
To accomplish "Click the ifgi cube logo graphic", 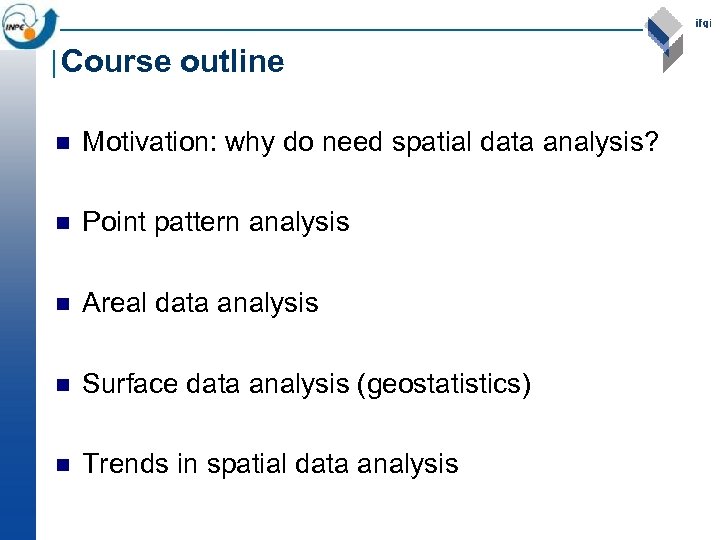I will pos(664,38).
